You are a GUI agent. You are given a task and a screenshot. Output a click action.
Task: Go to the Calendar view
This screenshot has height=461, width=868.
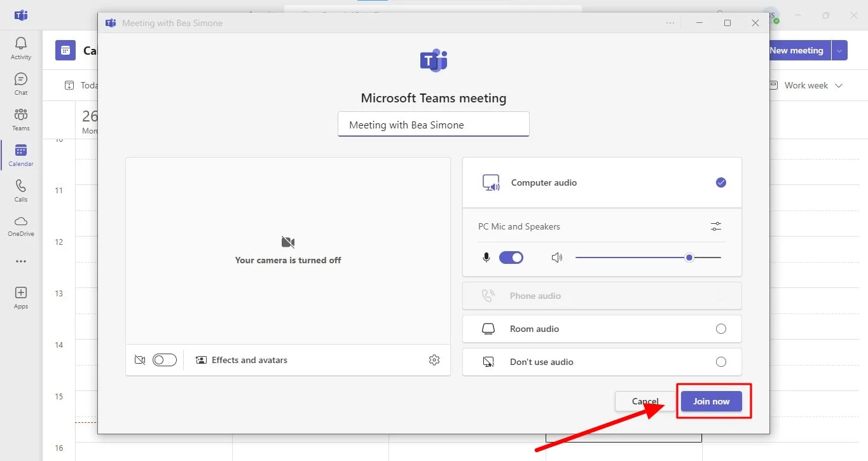(21, 155)
